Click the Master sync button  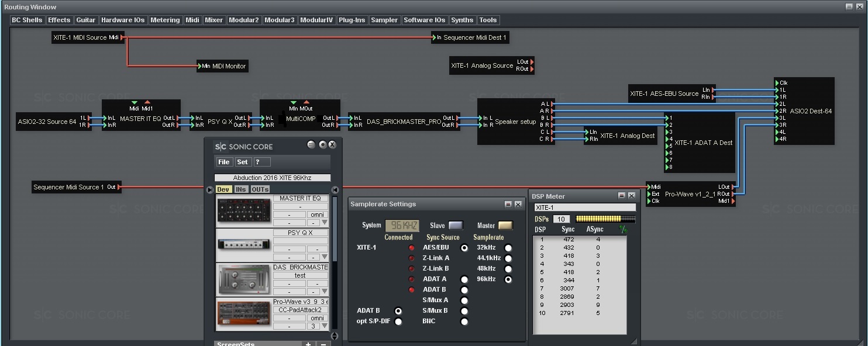coord(505,226)
